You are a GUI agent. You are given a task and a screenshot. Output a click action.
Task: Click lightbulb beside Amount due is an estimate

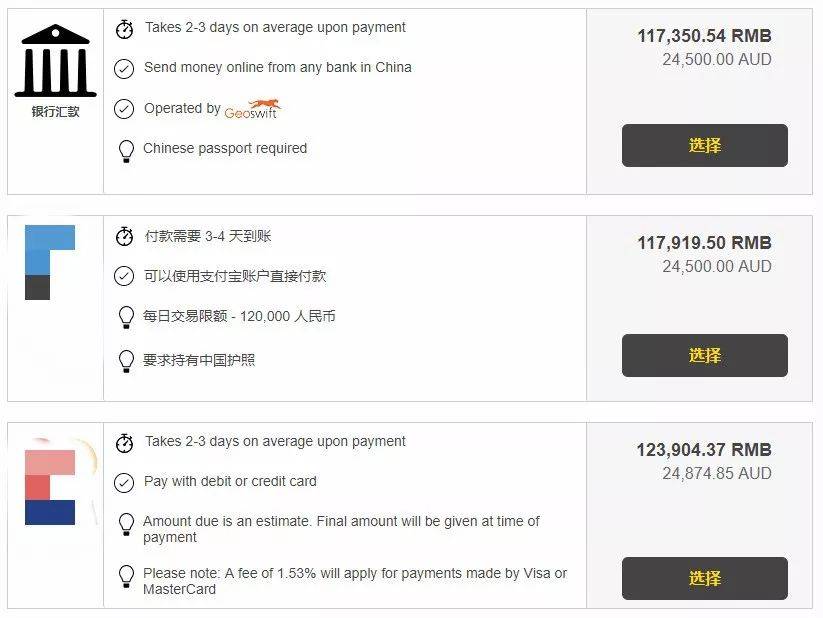[126, 524]
